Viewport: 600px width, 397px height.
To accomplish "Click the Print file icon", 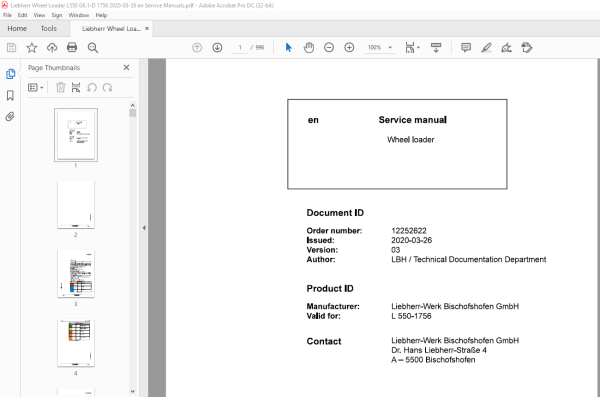I will point(72,47).
